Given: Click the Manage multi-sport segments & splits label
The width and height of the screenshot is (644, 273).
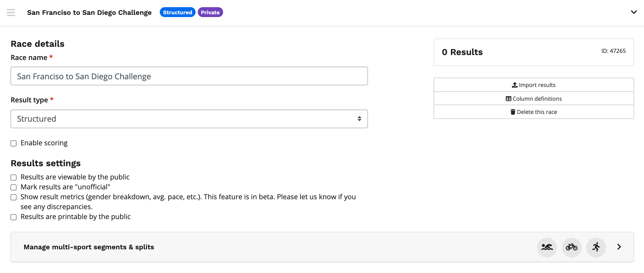Looking at the screenshot, I should coord(89,247).
